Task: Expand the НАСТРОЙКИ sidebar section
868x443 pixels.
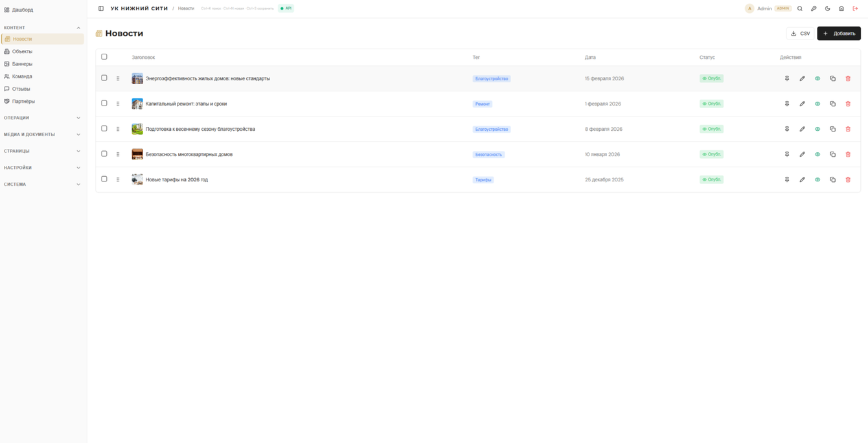Action: coord(42,168)
